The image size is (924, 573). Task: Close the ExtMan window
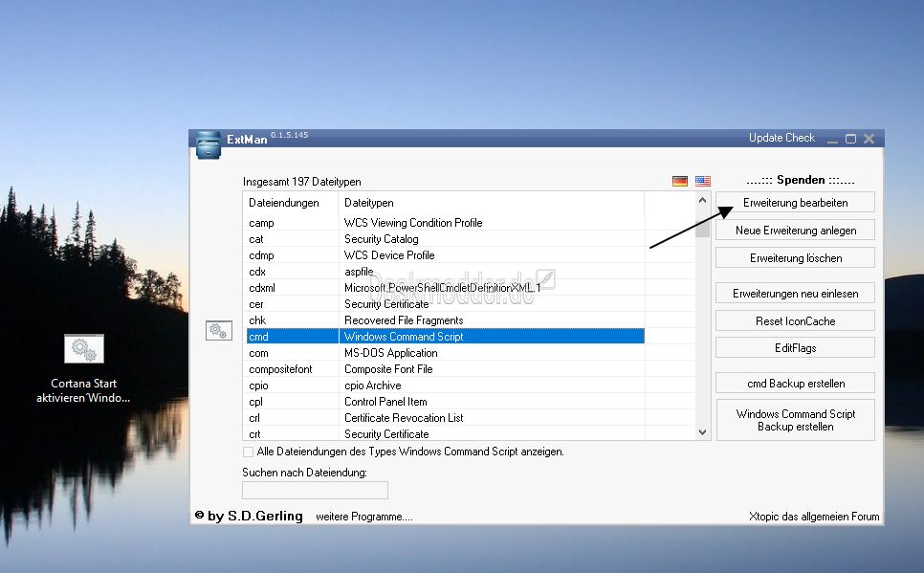(869, 139)
